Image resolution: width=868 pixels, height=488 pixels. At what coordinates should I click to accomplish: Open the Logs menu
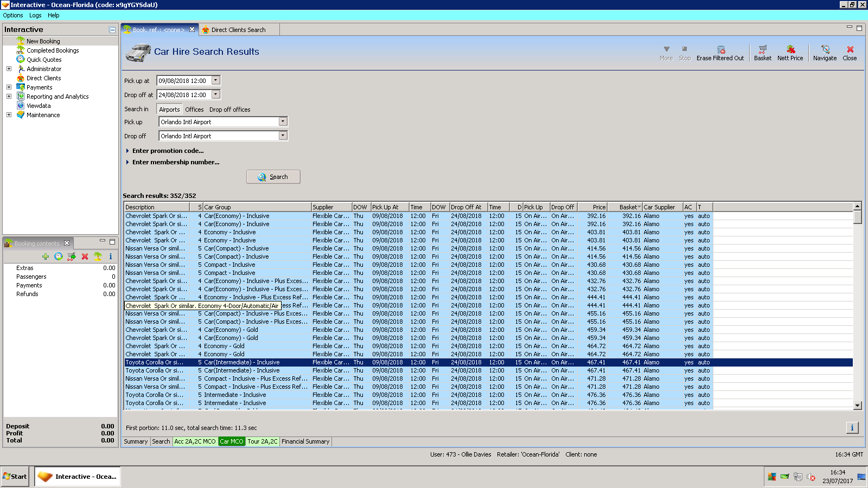tap(35, 15)
